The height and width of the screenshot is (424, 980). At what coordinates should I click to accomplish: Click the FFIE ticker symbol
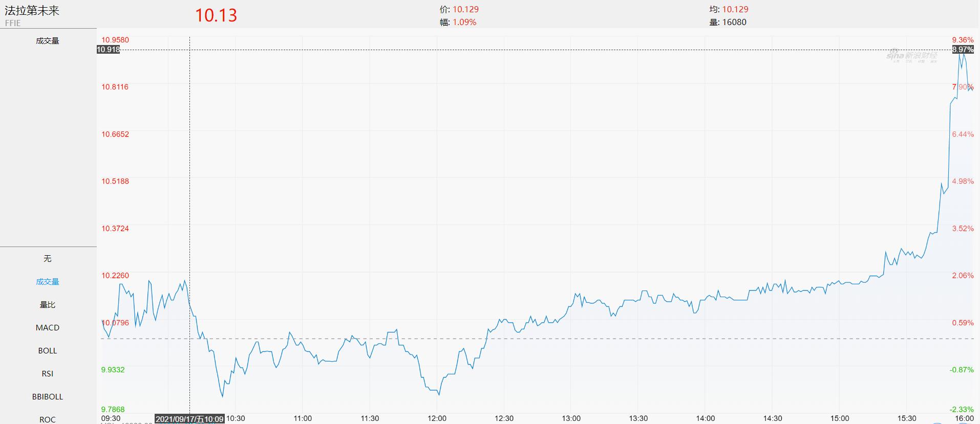coord(13,23)
